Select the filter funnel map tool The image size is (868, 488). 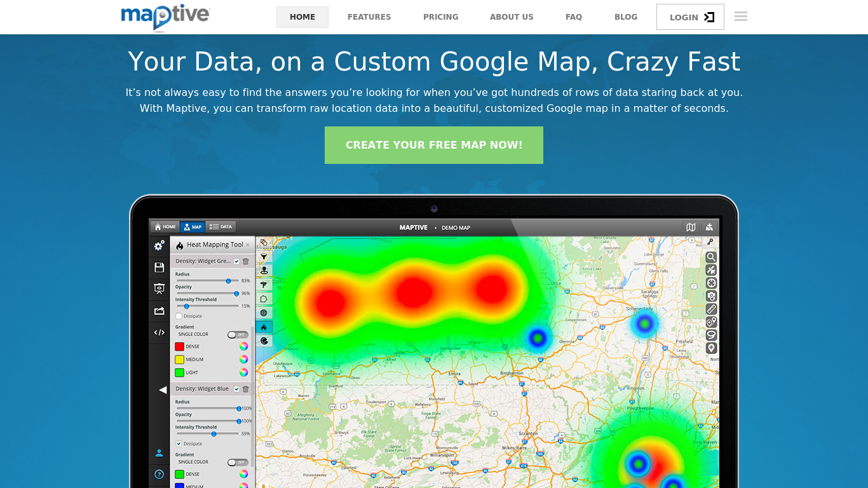tap(264, 256)
